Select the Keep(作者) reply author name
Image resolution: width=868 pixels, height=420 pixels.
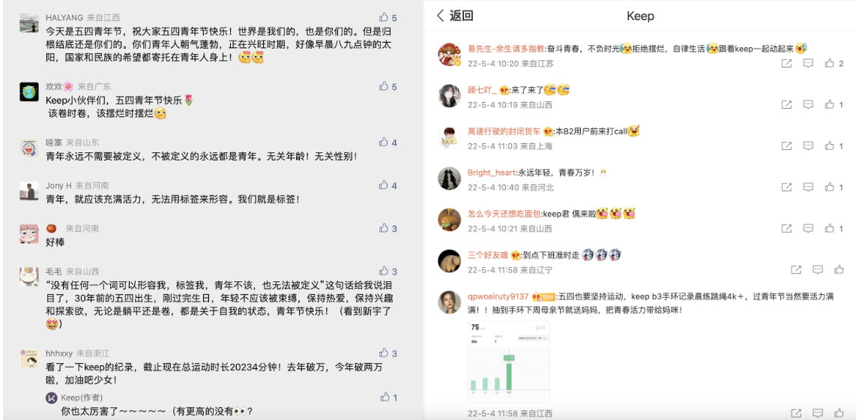(82, 397)
